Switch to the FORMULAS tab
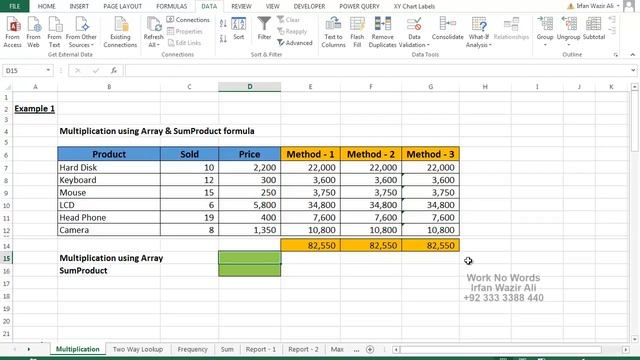 (x=171, y=6)
